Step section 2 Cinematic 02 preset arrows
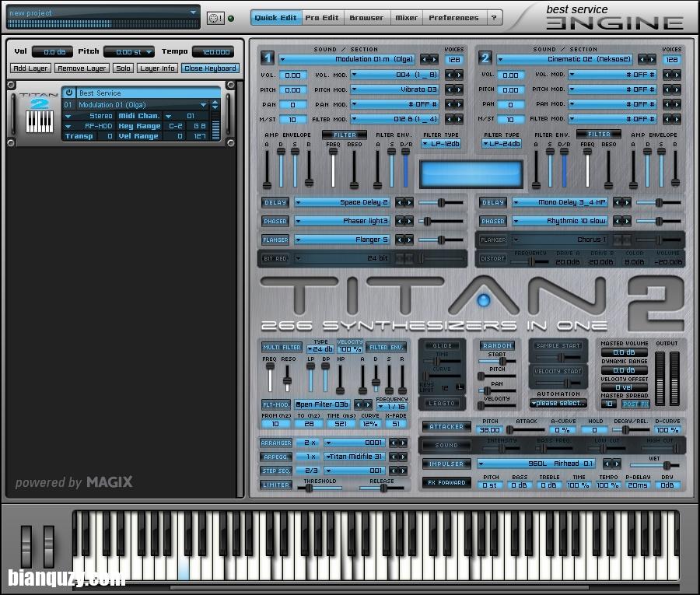This screenshot has width=700, height=595. click(647, 59)
